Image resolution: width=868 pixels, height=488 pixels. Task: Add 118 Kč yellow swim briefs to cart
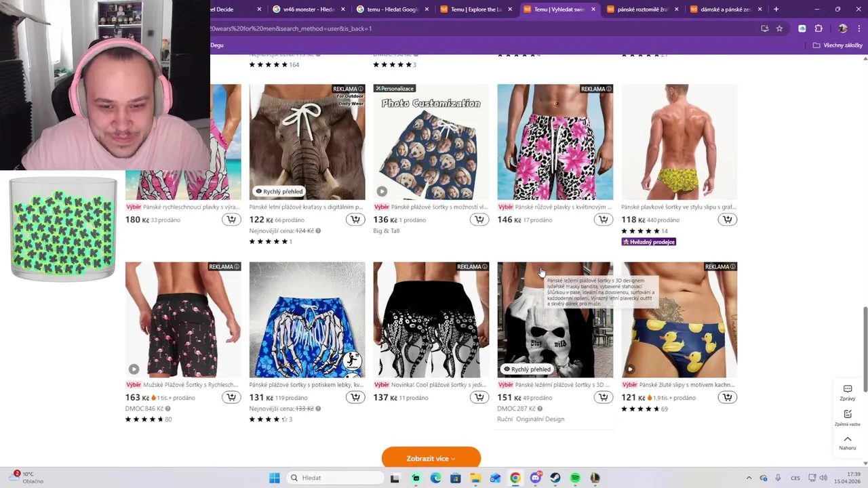[x=728, y=220]
